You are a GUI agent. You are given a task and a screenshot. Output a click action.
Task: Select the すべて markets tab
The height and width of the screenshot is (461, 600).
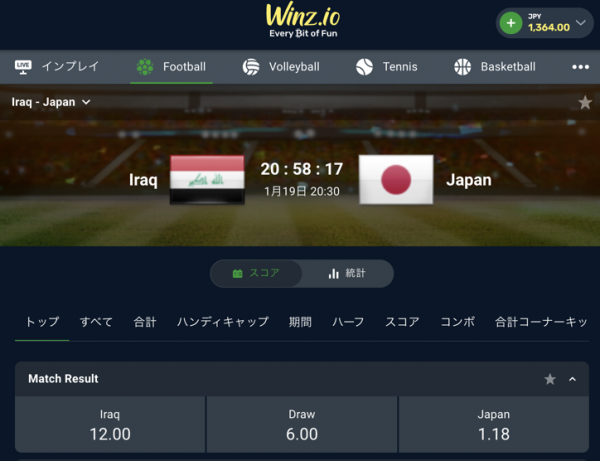(96, 322)
